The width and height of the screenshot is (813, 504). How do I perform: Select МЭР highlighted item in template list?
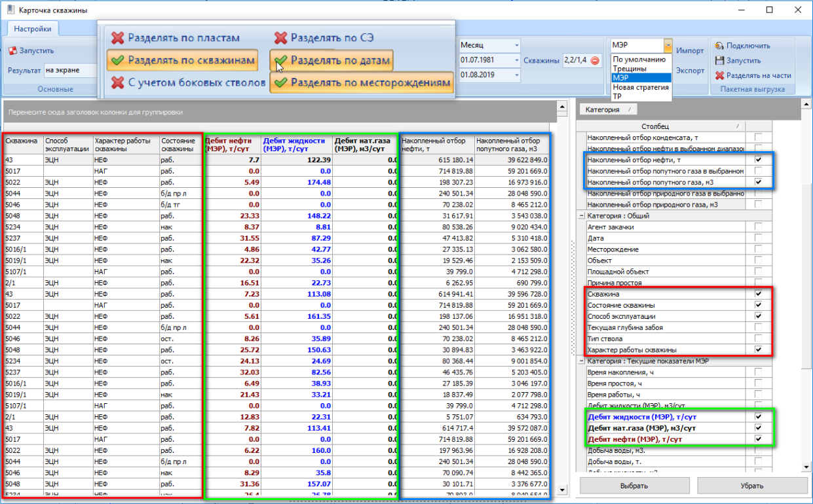point(641,77)
